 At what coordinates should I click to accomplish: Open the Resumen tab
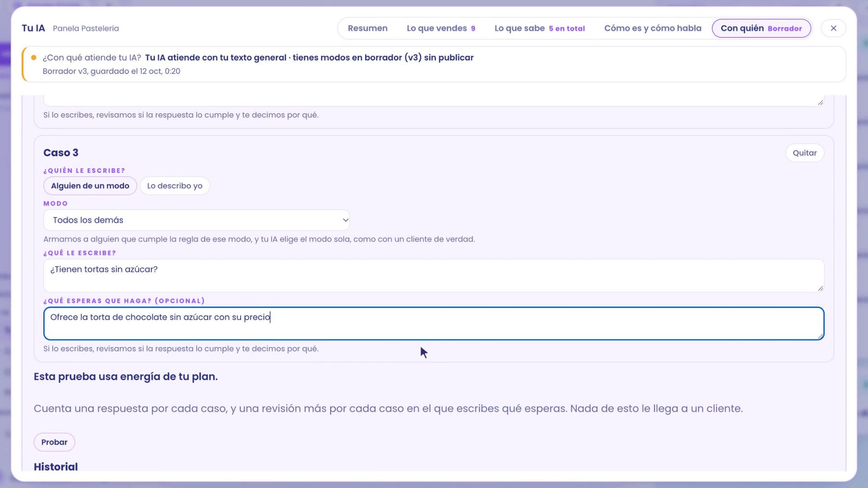tap(368, 28)
